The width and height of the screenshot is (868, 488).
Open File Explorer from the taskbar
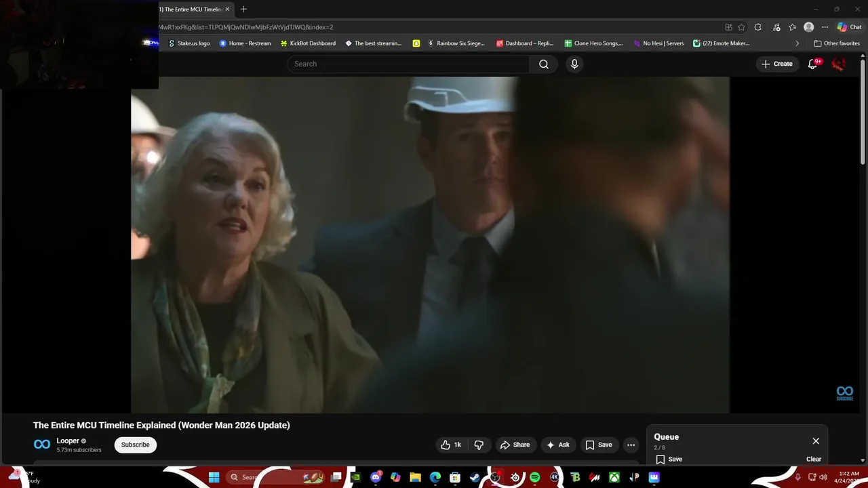[x=415, y=477]
